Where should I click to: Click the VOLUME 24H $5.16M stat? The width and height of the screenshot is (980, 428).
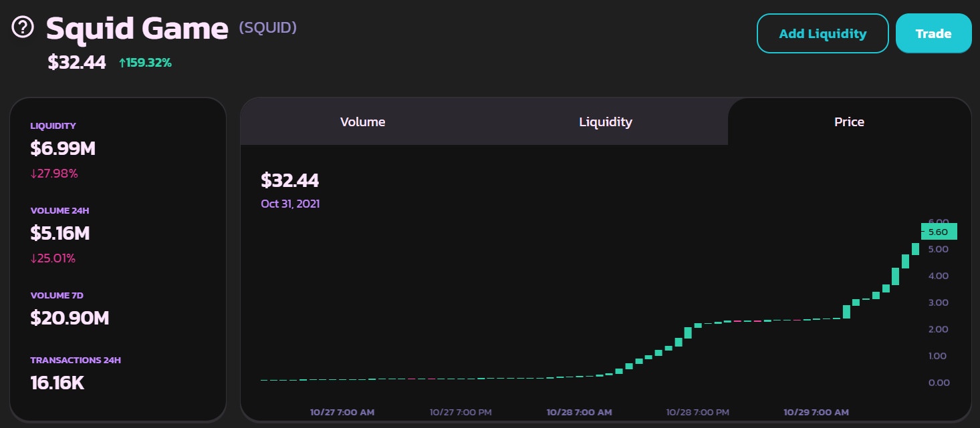61,233
